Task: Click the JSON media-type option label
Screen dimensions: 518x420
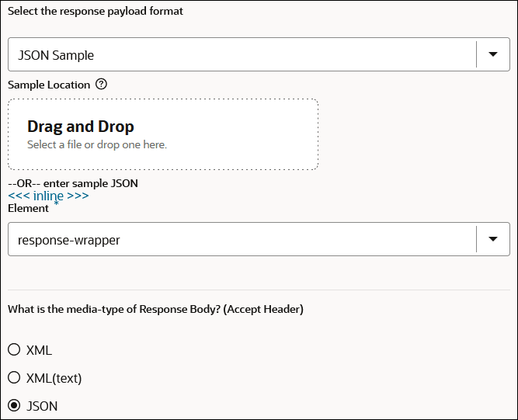Action: click(x=42, y=406)
